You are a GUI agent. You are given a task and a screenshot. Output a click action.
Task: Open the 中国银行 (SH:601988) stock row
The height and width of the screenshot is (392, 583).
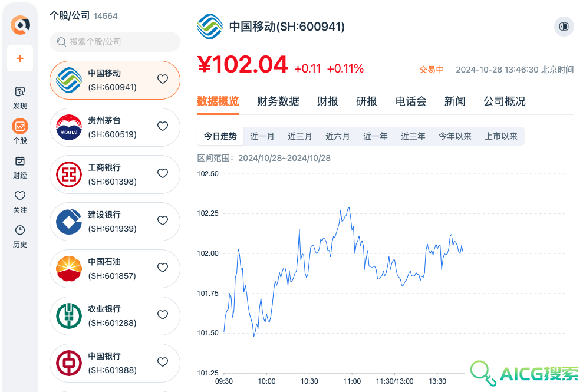point(115,363)
